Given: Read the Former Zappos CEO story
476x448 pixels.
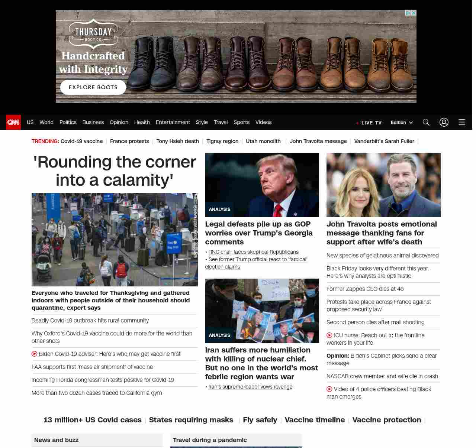Looking at the screenshot, I should pyautogui.click(x=365, y=289).
